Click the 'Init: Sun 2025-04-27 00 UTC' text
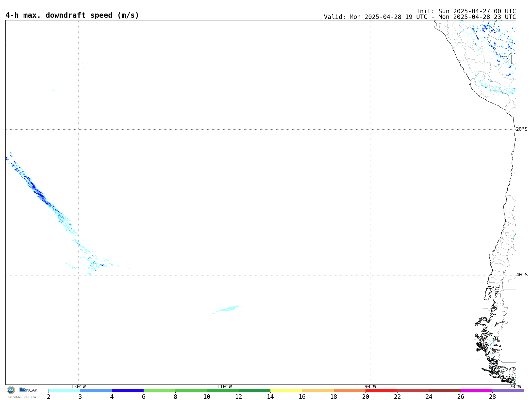The width and height of the screenshot is (532, 400). pyautogui.click(x=466, y=11)
